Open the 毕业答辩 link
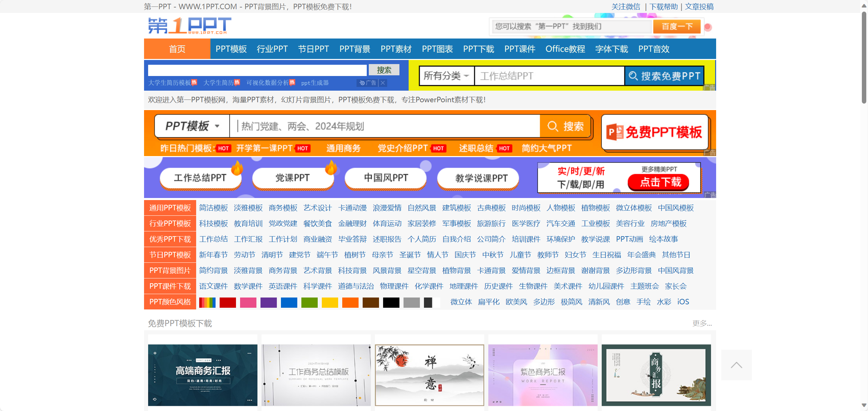This screenshot has width=868, height=411. (x=352, y=239)
